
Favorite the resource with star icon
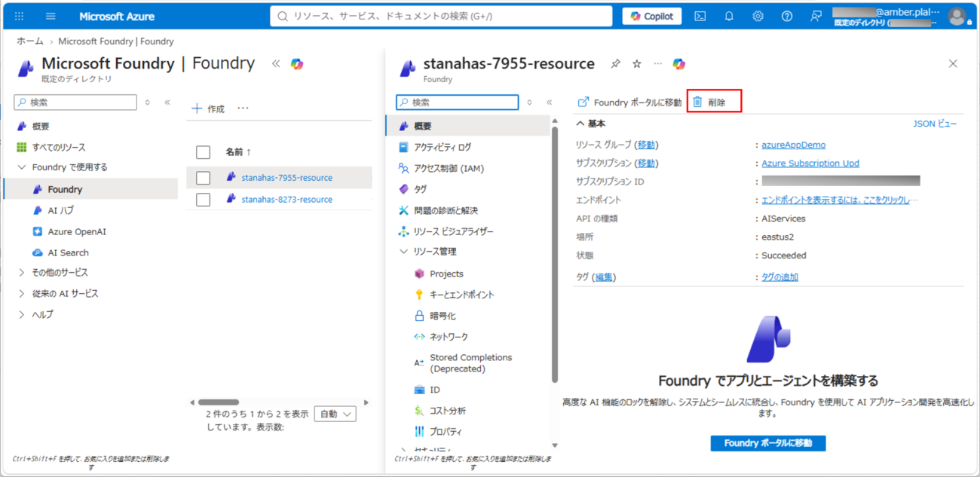point(637,64)
